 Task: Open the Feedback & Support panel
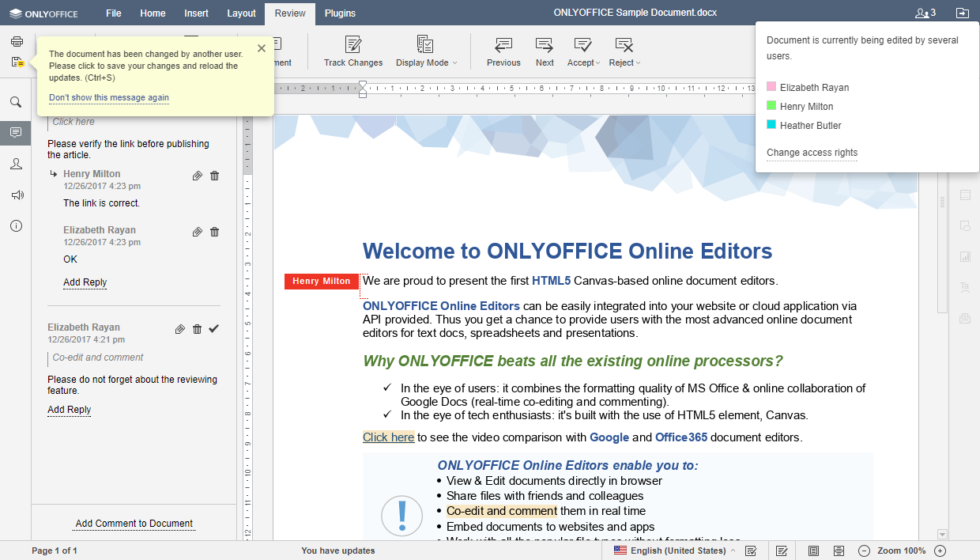pyautogui.click(x=16, y=195)
